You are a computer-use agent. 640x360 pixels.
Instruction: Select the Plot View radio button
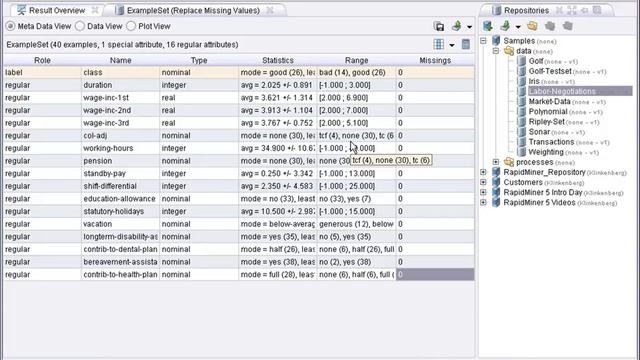(131, 26)
